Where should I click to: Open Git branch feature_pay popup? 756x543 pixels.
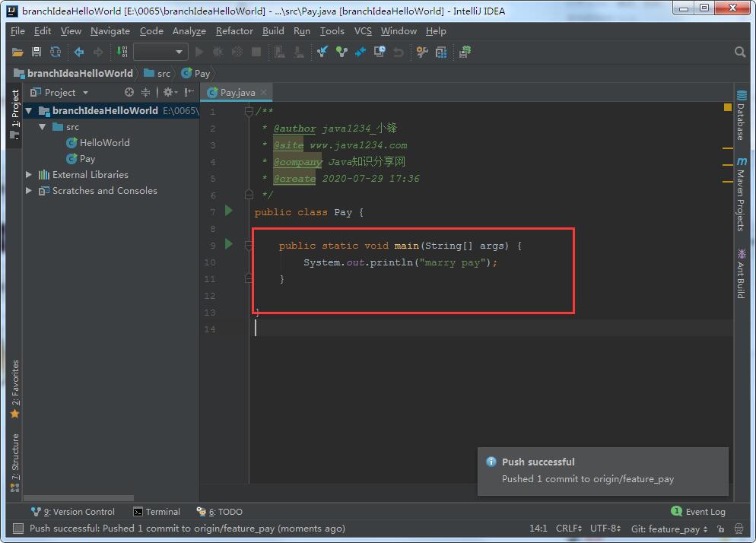click(669, 529)
